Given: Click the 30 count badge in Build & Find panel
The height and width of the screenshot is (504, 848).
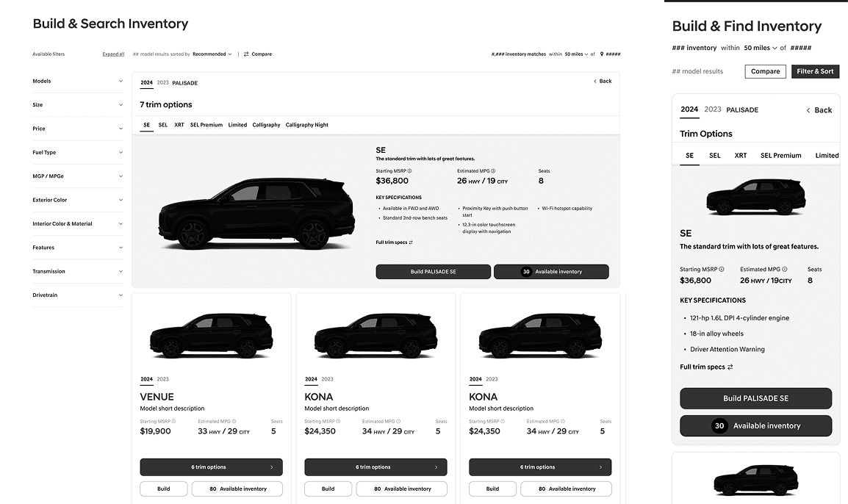Looking at the screenshot, I should (719, 425).
